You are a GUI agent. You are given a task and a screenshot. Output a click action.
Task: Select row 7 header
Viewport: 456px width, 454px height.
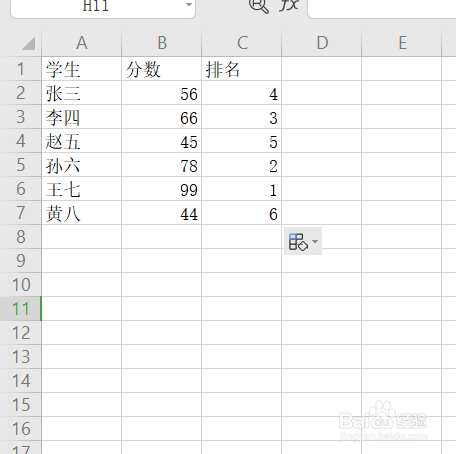pyautogui.click(x=21, y=213)
